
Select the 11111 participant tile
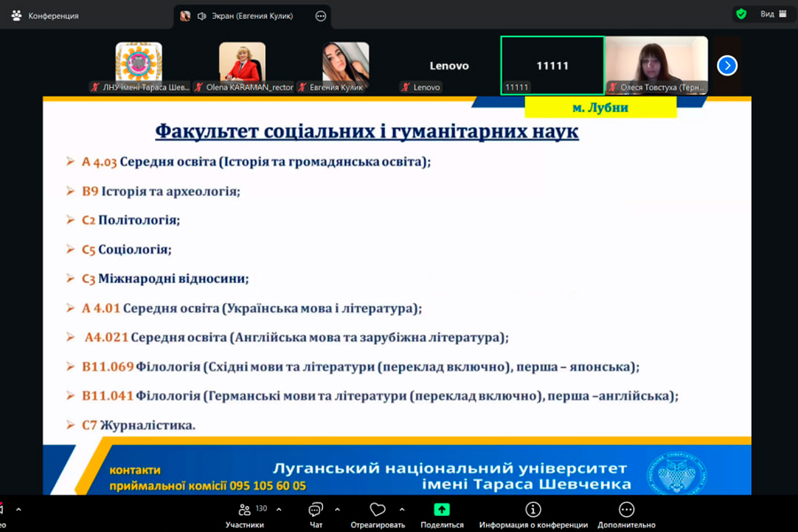pos(552,66)
